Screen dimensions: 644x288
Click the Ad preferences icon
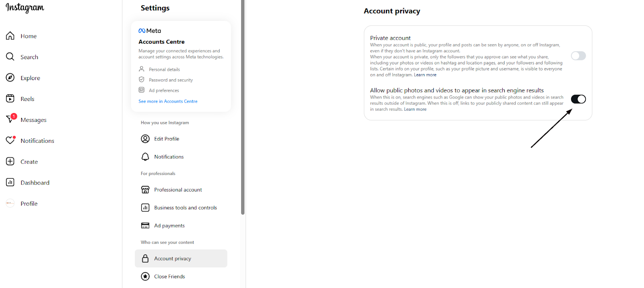coord(141,90)
